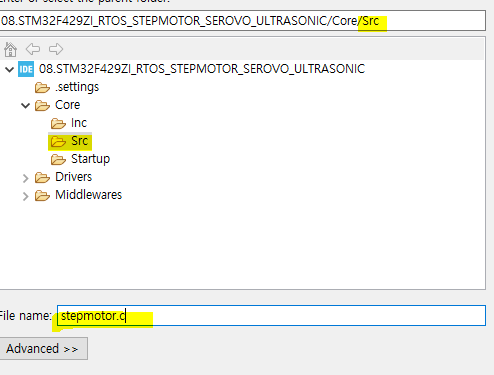This screenshot has height=375, width=494.
Task: Select the Drivers folder label
Action: (74, 177)
